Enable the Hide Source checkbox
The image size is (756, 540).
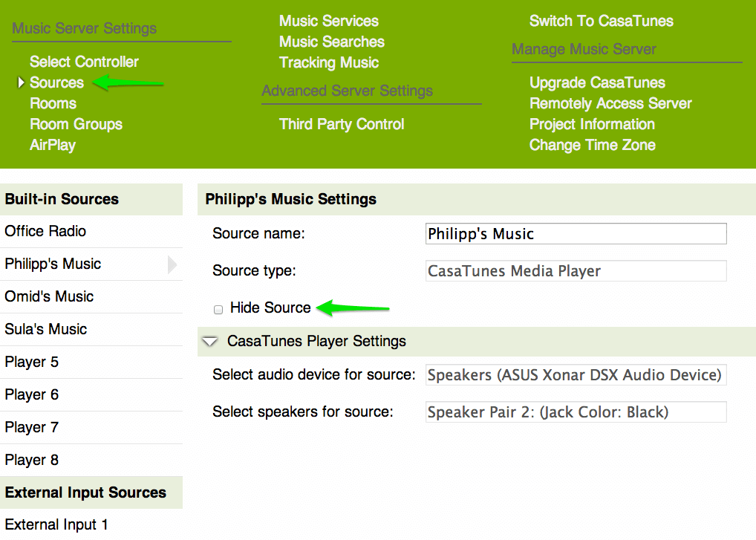[x=218, y=309]
